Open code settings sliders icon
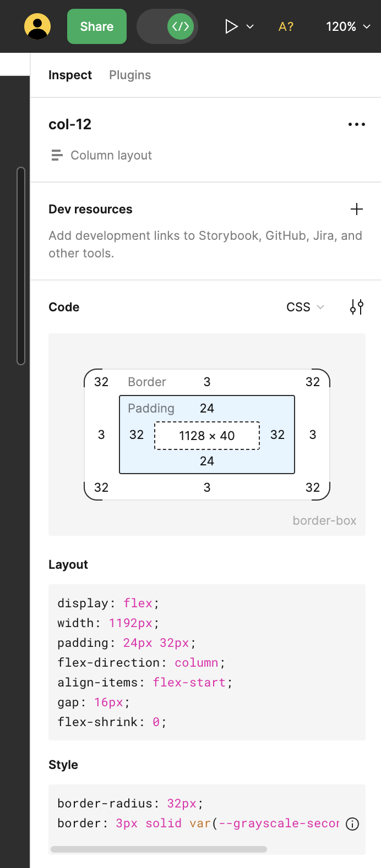Screen dimensions: 381x868 tap(357, 307)
